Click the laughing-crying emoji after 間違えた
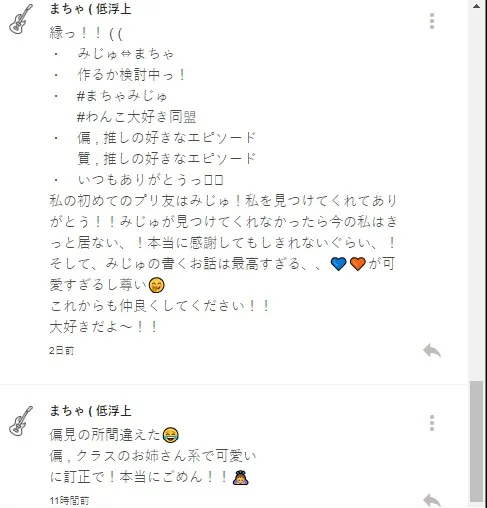 click(x=170, y=435)
